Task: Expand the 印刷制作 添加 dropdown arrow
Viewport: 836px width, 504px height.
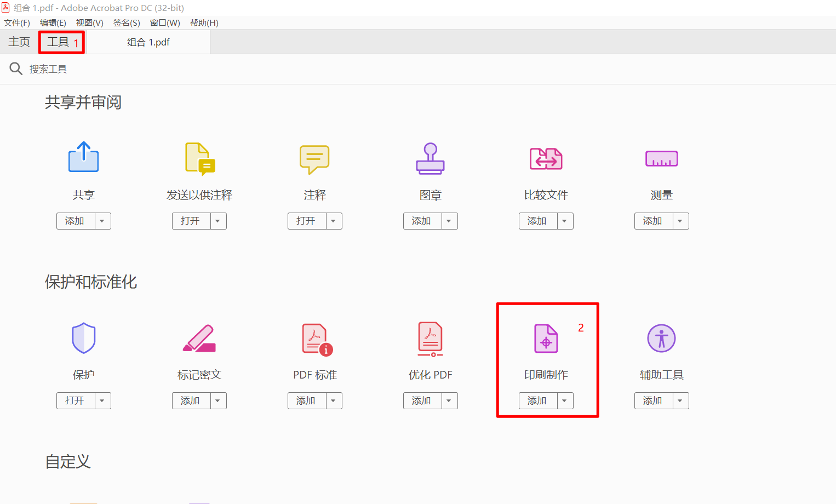Action: coord(564,400)
